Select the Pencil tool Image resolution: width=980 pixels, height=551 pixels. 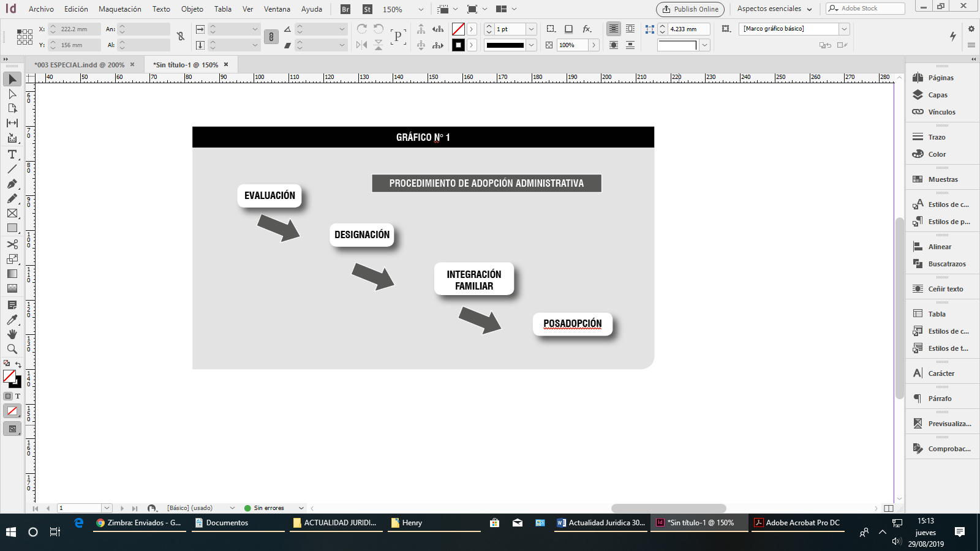coord(12,198)
